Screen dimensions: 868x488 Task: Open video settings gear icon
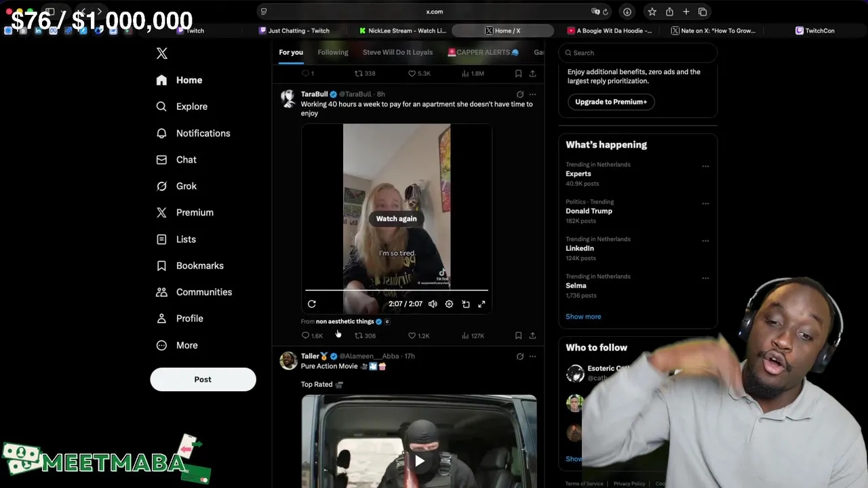pyautogui.click(x=449, y=304)
